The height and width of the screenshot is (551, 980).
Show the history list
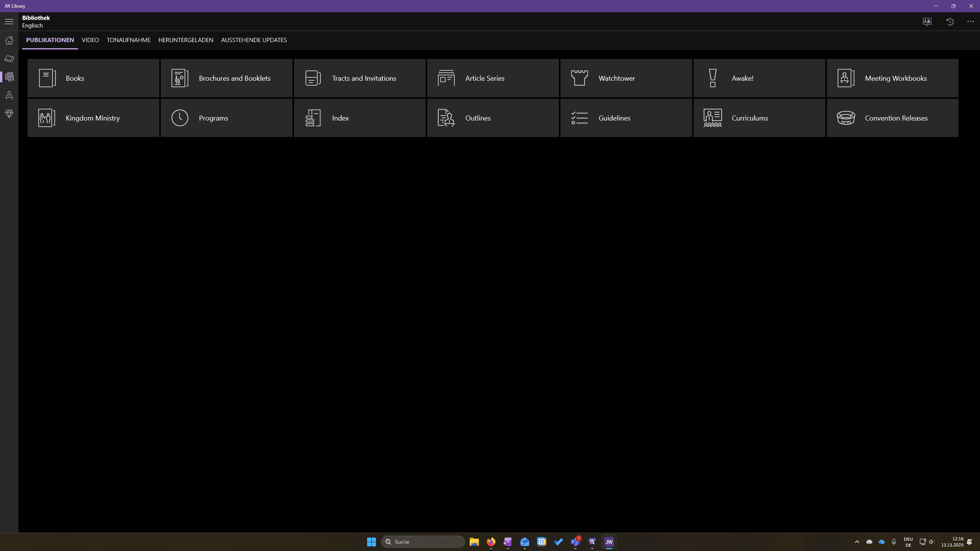tap(950, 22)
